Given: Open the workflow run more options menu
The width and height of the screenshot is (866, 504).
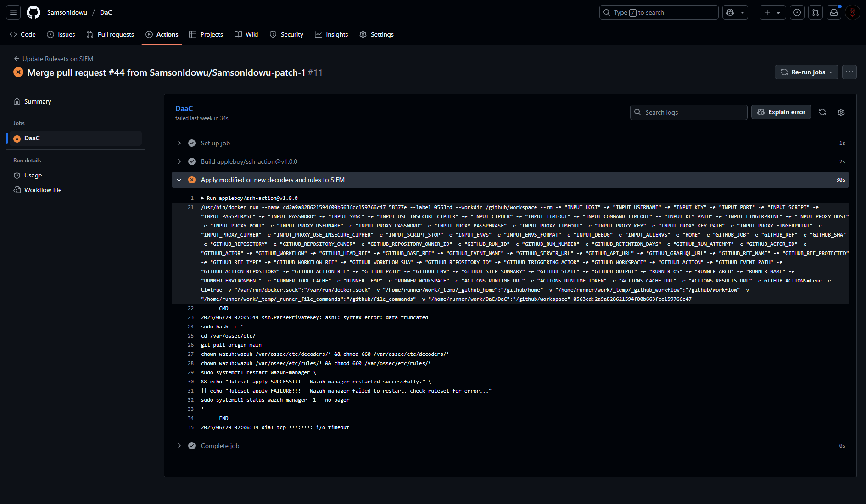Looking at the screenshot, I should point(849,72).
